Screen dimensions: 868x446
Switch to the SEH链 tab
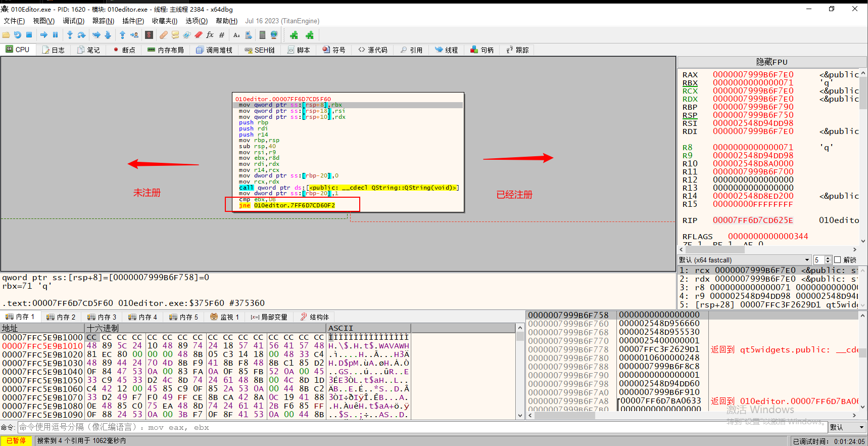coord(260,50)
